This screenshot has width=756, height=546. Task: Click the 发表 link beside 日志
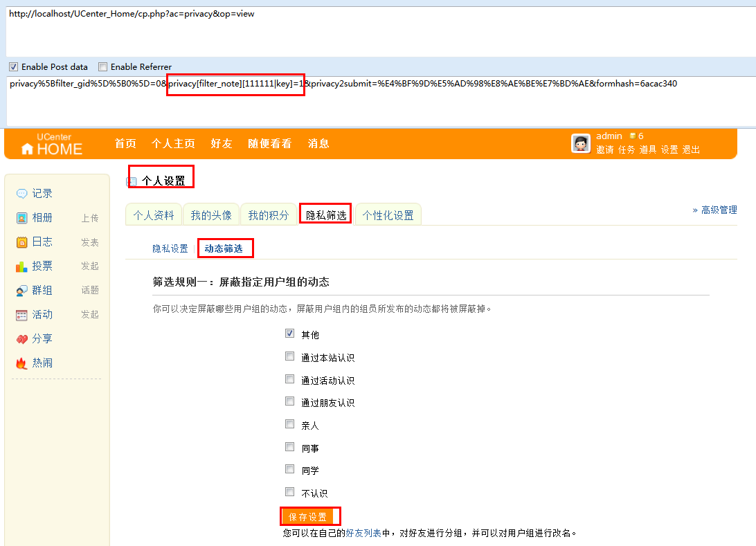point(90,242)
